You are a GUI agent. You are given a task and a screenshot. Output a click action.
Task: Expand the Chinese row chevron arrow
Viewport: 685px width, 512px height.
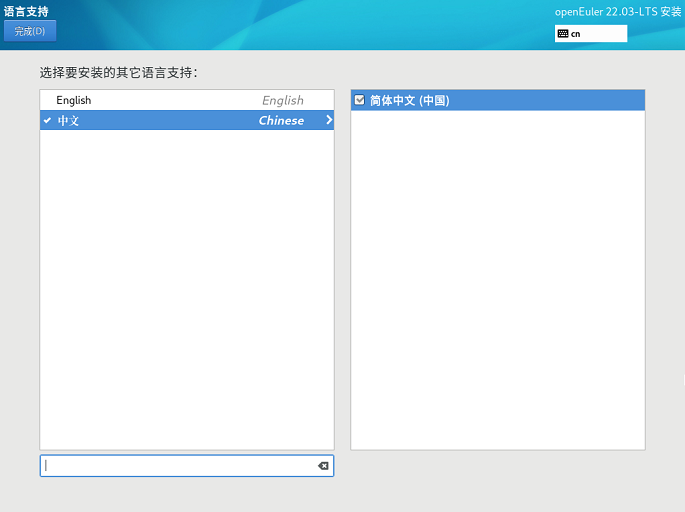(328, 120)
